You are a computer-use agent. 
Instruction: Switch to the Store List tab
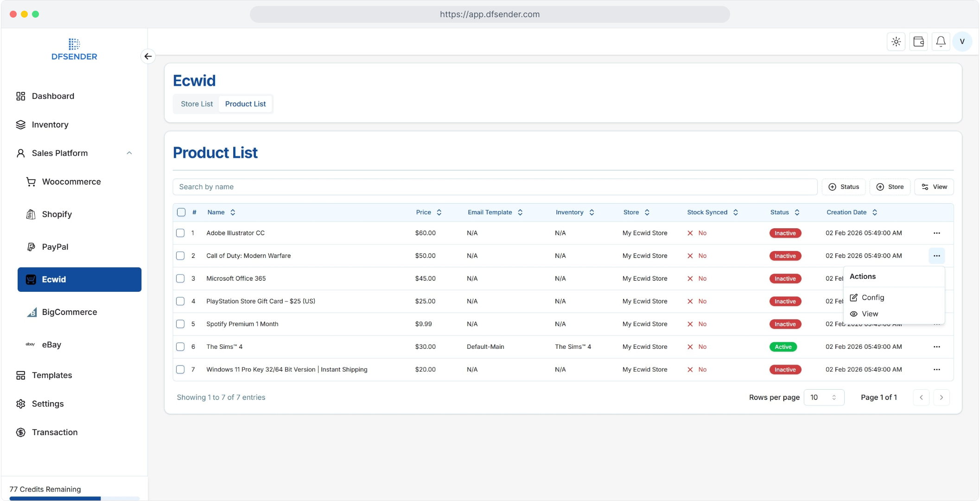click(x=197, y=104)
